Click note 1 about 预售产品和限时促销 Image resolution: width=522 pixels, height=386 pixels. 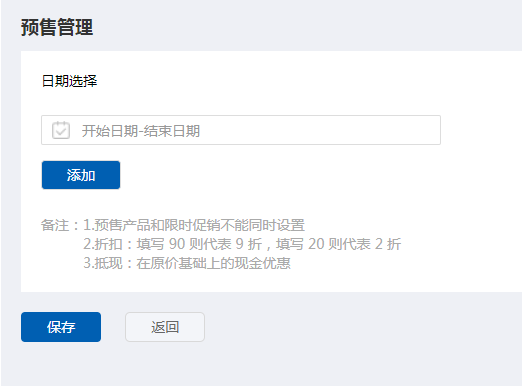[x=194, y=225]
